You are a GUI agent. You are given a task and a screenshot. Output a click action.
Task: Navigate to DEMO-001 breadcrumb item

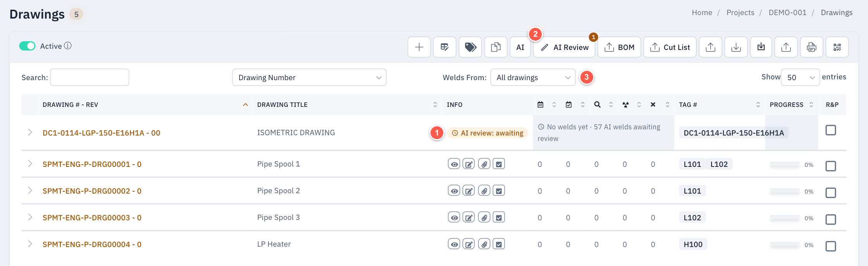point(787,12)
